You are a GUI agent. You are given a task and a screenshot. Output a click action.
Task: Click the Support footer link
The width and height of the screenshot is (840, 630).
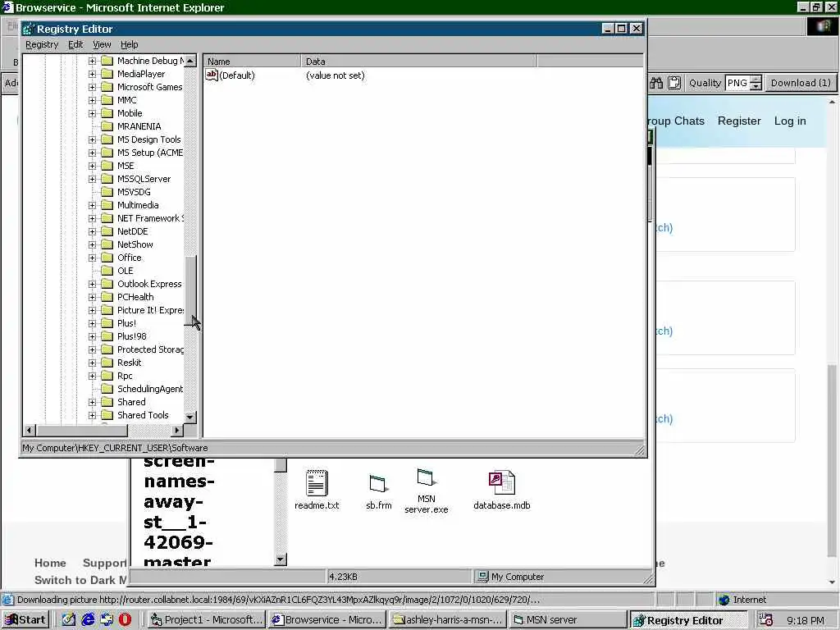pyautogui.click(x=104, y=563)
